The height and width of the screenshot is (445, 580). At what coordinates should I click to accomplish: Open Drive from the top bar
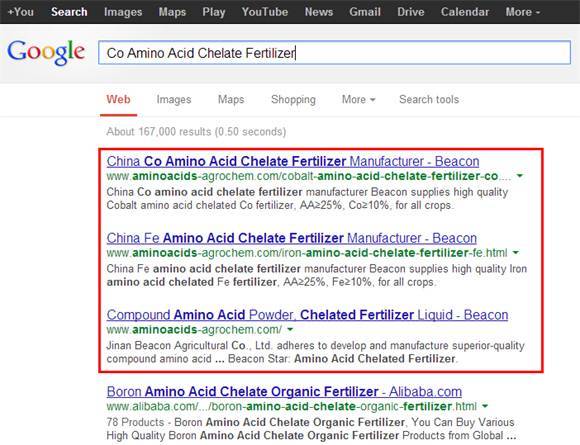[x=411, y=12]
